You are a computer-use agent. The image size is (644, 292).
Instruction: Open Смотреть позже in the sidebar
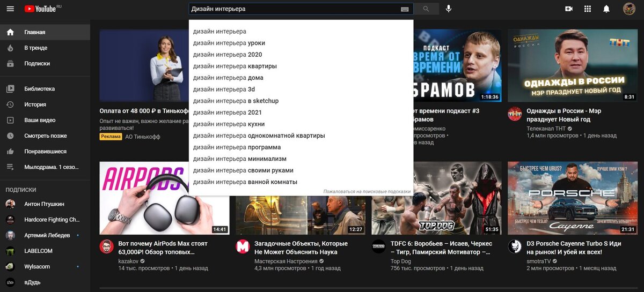pyautogui.click(x=45, y=136)
